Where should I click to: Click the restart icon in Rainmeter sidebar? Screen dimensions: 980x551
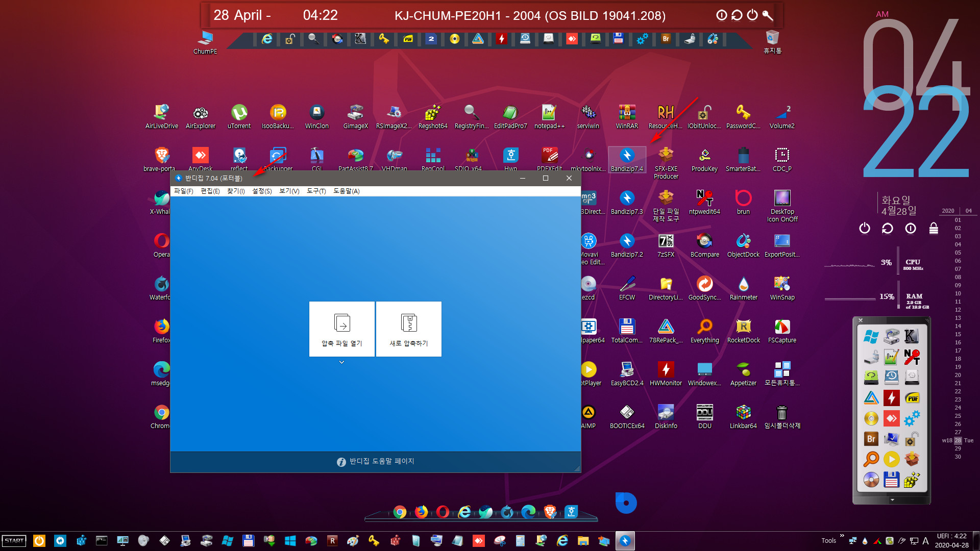[888, 229]
